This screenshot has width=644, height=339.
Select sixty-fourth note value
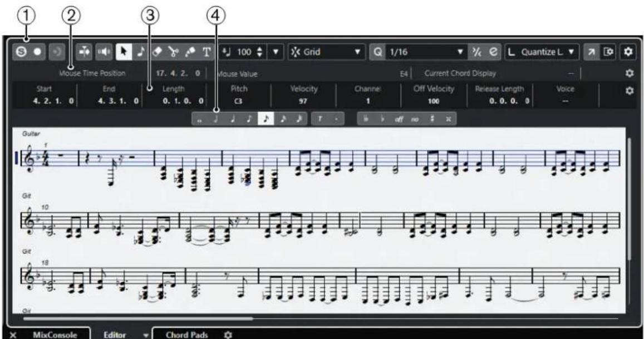pyautogui.click(x=299, y=119)
